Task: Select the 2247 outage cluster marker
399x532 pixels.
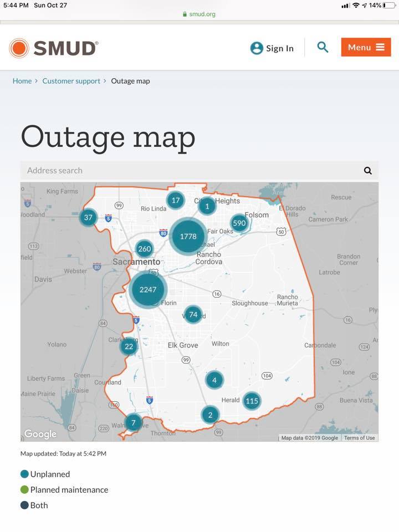Action: [148, 289]
